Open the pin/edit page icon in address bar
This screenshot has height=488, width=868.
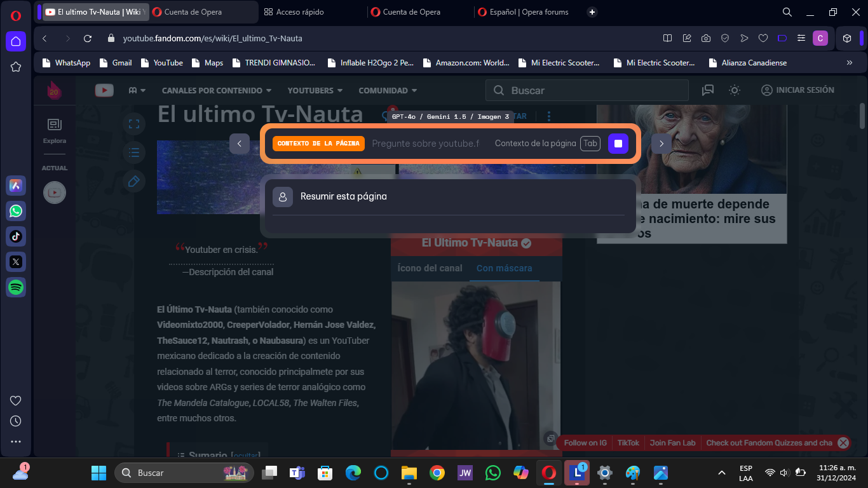pyautogui.click(x=687, y=38)
